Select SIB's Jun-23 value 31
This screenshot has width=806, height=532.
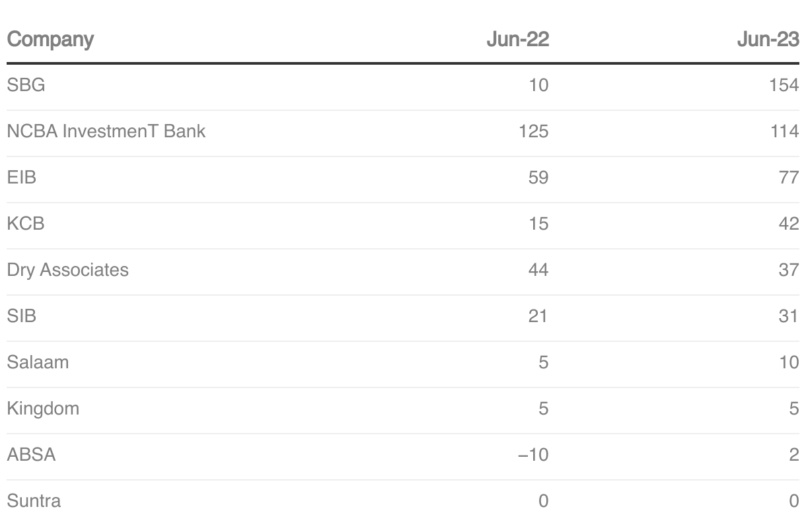click(789, 316)
